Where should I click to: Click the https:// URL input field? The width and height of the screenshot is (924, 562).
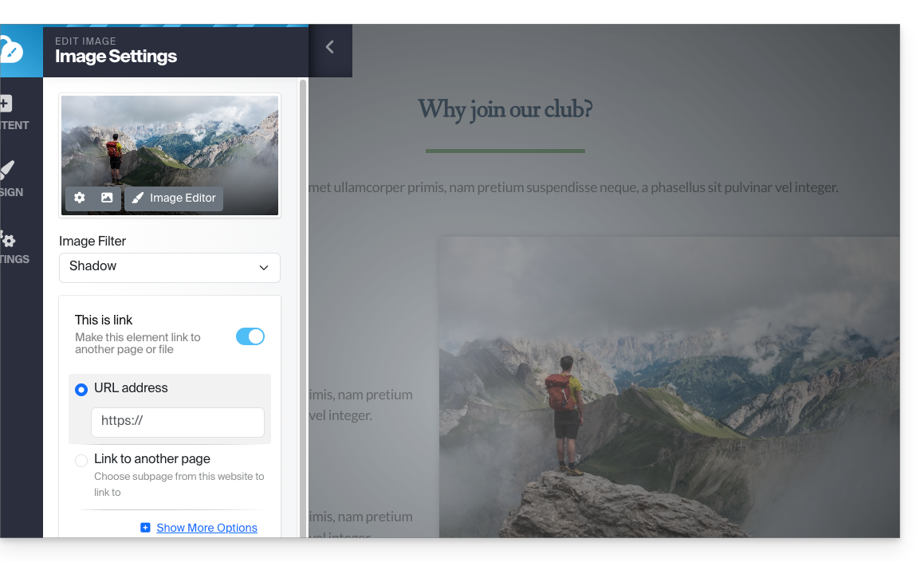[x=177, y=422]
